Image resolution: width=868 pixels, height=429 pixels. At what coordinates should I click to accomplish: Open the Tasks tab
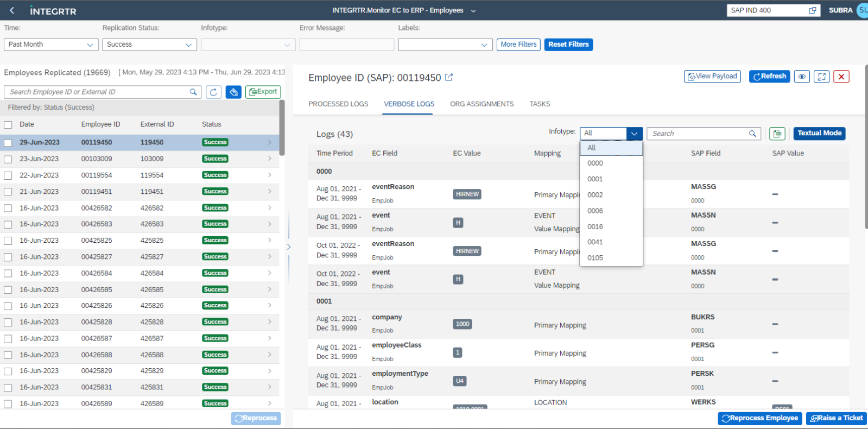[540, 104]
